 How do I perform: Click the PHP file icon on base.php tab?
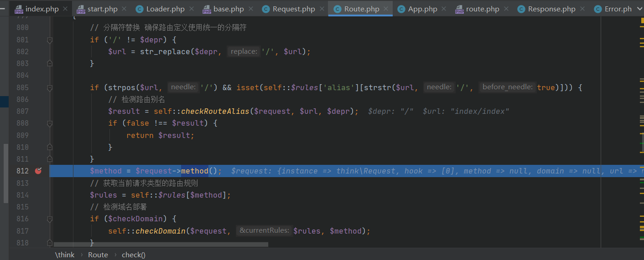(x=207, y=9)
